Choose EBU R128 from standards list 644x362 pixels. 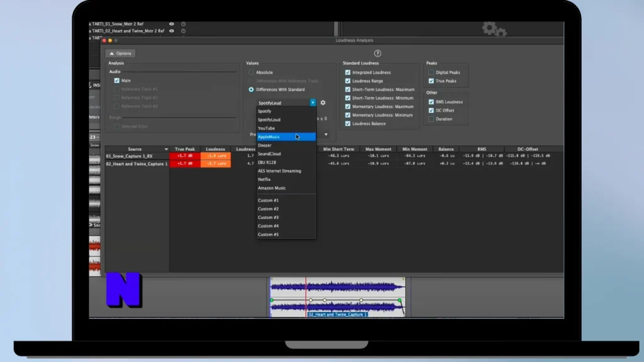coord(286,163)
